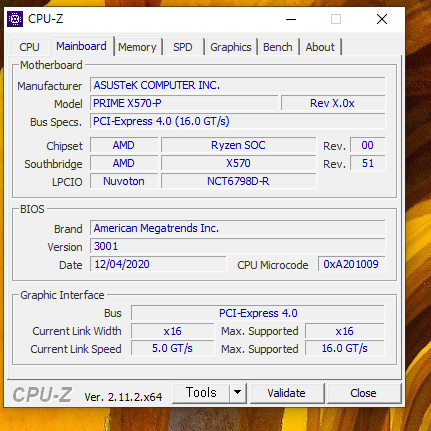Click the PRIME X570-P model value
The height and width of the screenshot is (431, 431).
184,103
